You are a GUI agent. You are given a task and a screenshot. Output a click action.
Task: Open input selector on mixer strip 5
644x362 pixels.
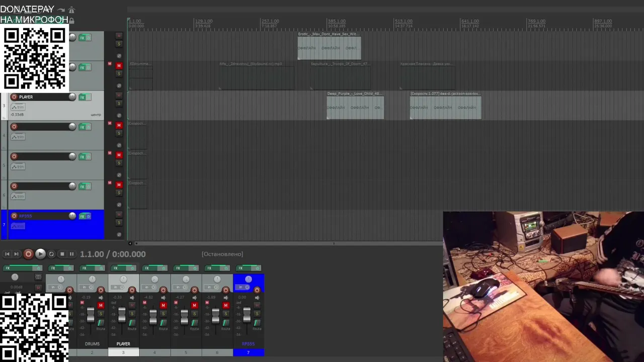click(x=180, y=287)
